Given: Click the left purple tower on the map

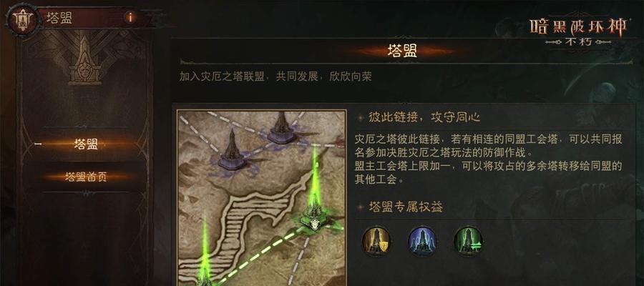Looking at the screenshot, I should (233, 151).
